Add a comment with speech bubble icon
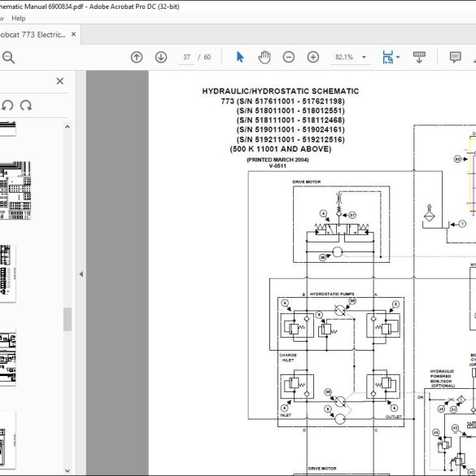 [x=456, y=57]
